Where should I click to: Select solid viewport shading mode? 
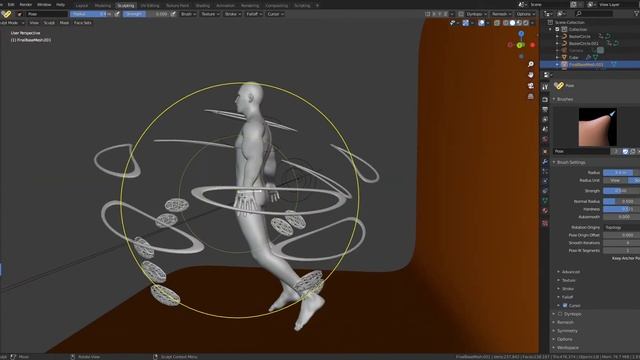[512, 23]
